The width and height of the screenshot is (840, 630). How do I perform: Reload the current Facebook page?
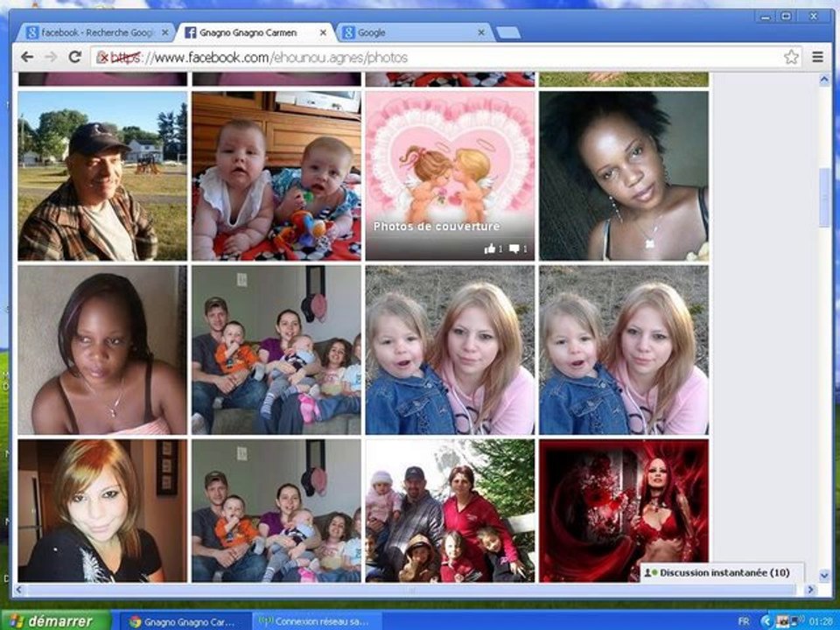point(75,57)
